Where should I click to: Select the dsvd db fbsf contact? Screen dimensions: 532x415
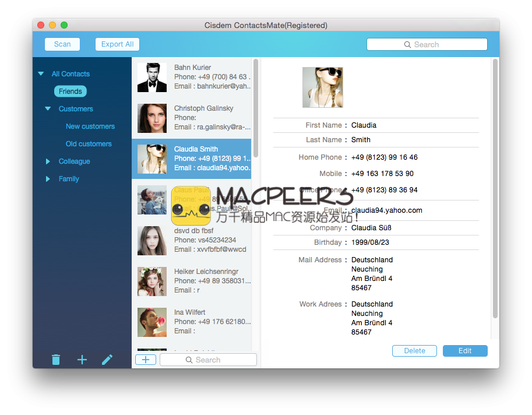pyautogui.click(x=191, y=240)
